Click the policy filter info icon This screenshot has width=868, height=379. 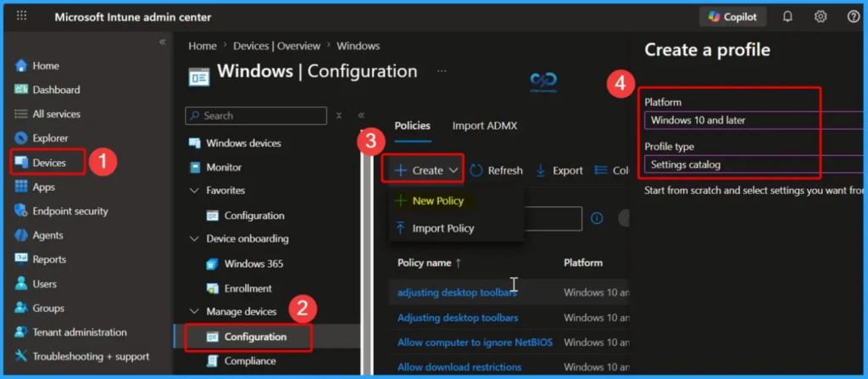pyautogui.click(x=597, y=218)
